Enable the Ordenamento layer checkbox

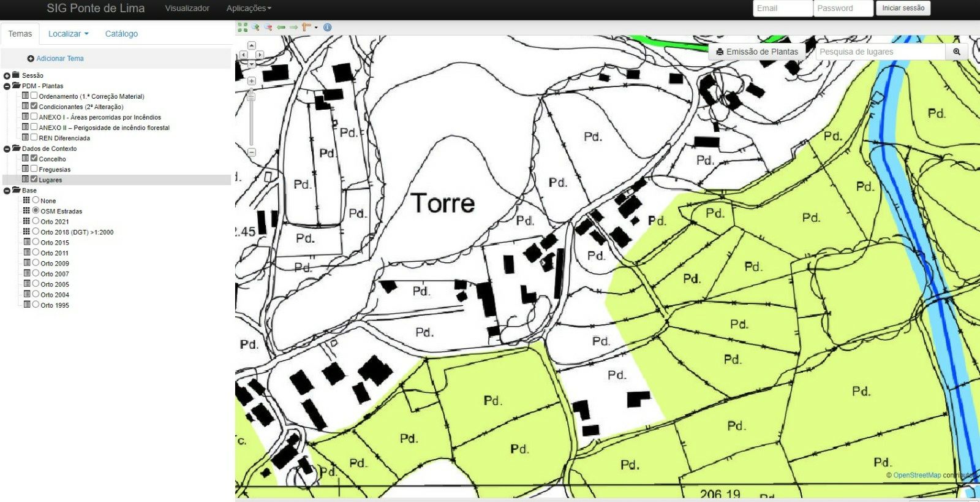[x=34, y=96]
